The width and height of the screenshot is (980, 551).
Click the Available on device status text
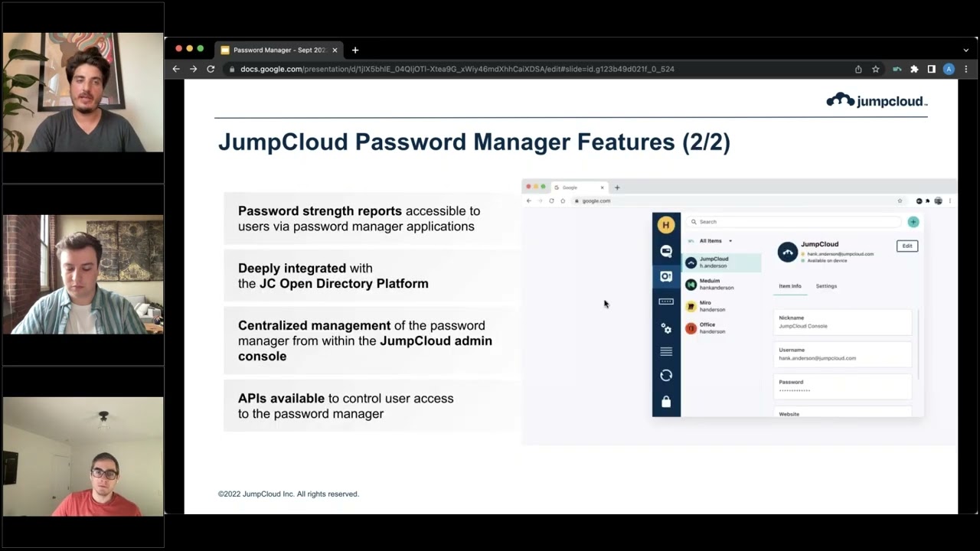click(x=827, y=261)
